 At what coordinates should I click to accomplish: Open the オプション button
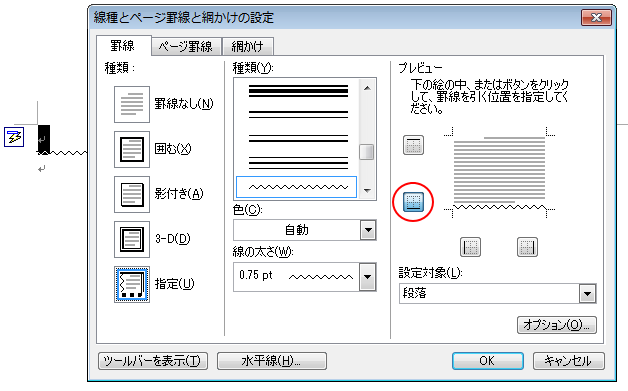[556, 324]
